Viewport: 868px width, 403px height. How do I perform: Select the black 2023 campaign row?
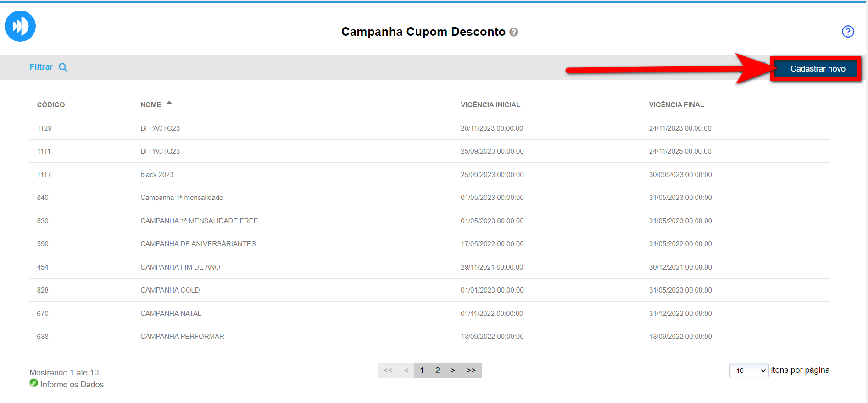[157, 175]
